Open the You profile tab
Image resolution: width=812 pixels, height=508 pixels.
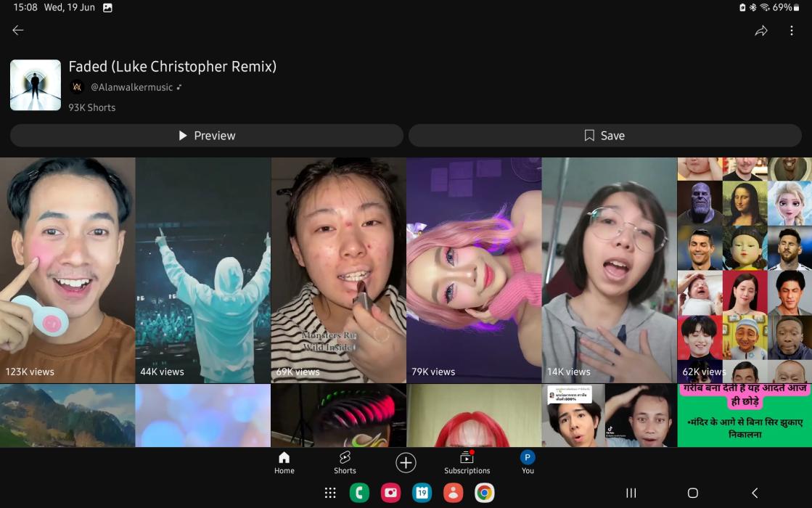528,462
